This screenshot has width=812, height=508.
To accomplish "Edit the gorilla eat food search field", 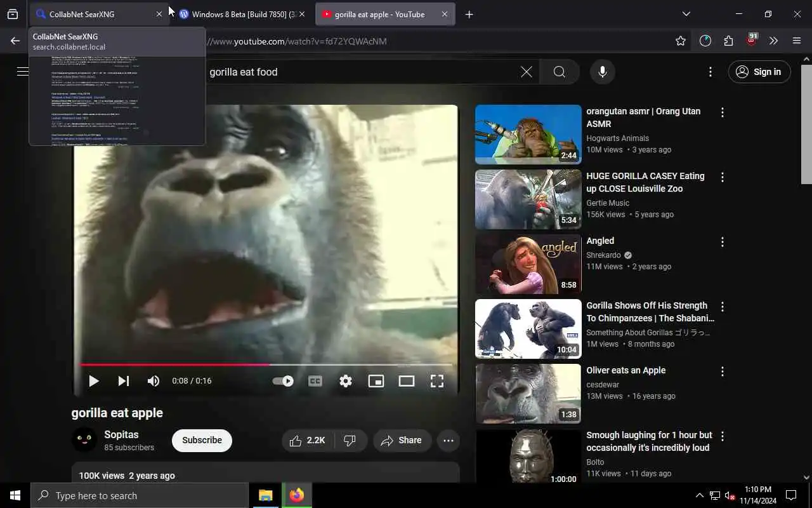I will tap(362, 72).
